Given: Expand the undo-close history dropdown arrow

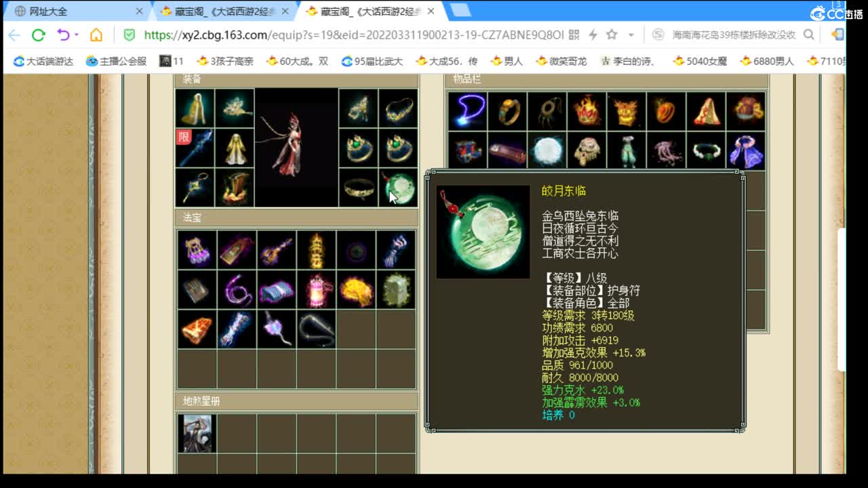Looking at the screenshot, I should click(x=77, y=35).
